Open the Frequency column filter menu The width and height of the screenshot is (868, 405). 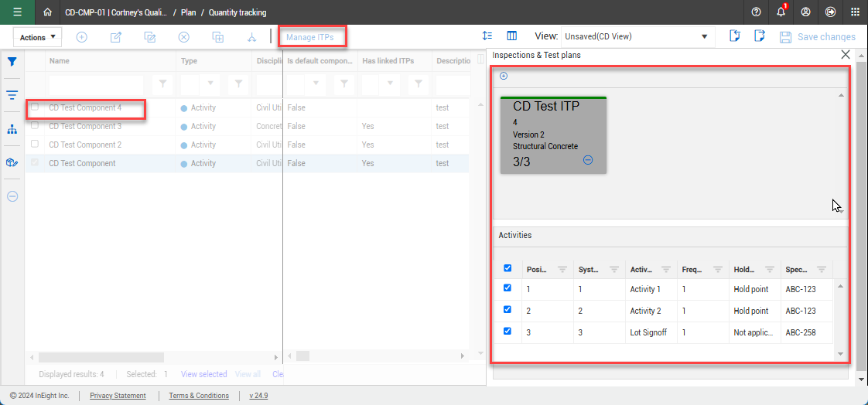717,270
